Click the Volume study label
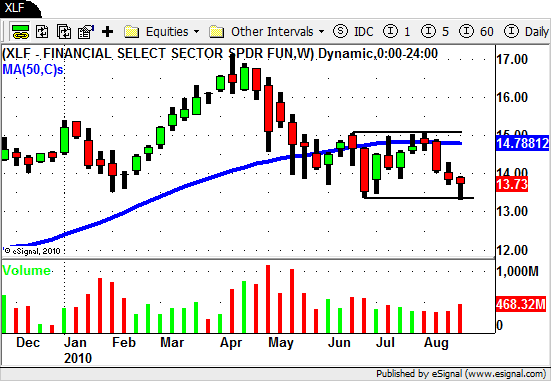Screen dimensions: 551x381 (27, 270)
